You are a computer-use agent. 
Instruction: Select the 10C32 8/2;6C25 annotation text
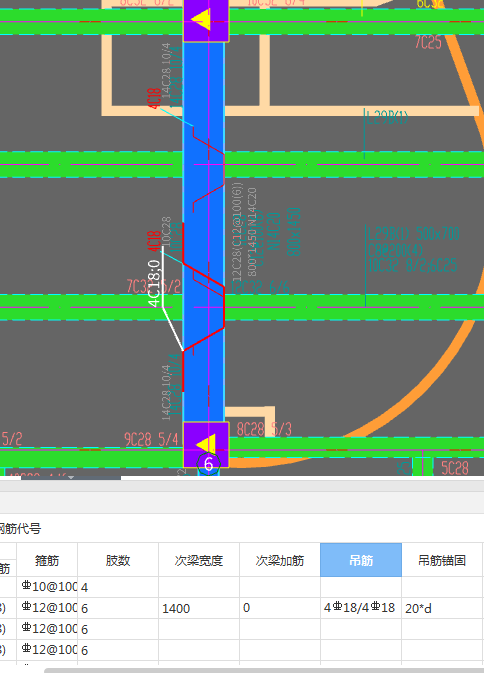(x=412, y=265)
